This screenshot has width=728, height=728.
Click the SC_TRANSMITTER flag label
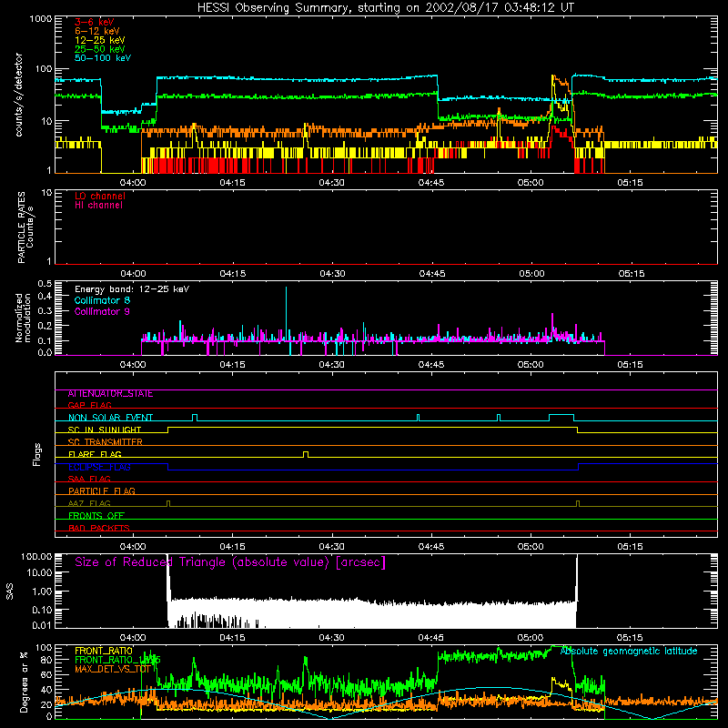click(x=106, y=442)
